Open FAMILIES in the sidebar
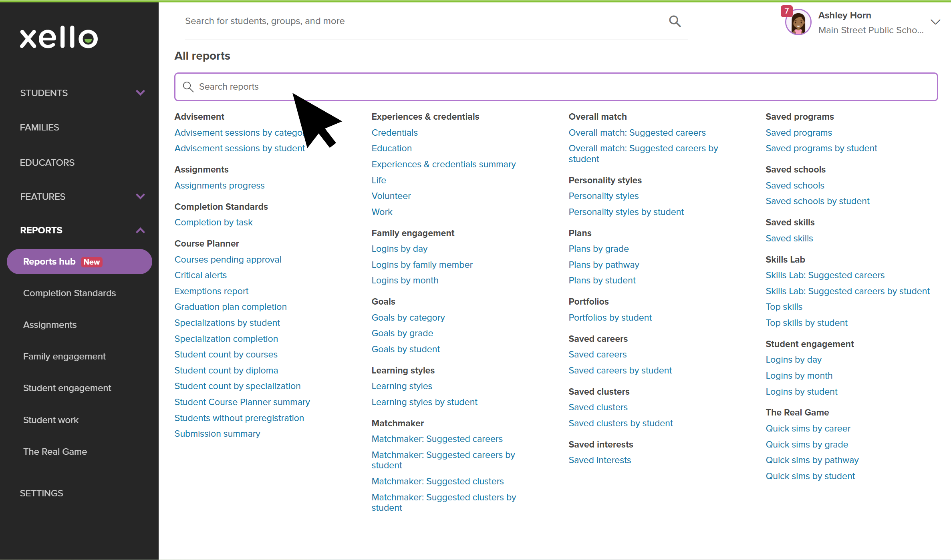 pos(40,127)
